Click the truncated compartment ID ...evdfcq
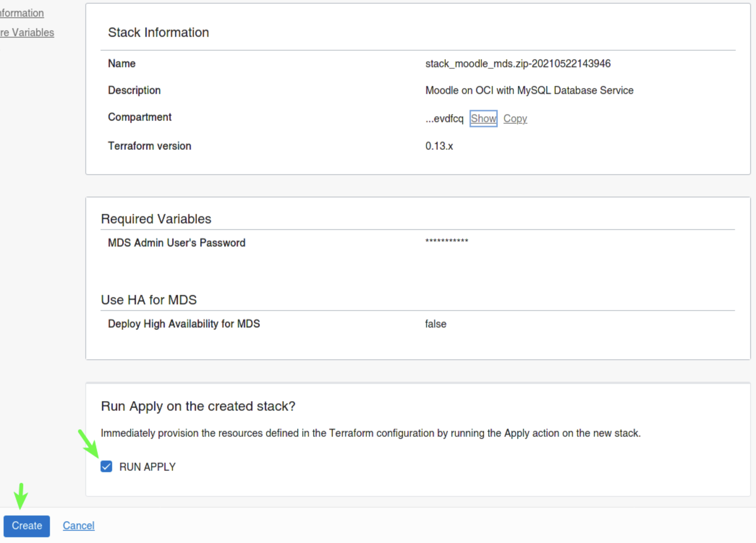756x543 pixels. point(444,119)
